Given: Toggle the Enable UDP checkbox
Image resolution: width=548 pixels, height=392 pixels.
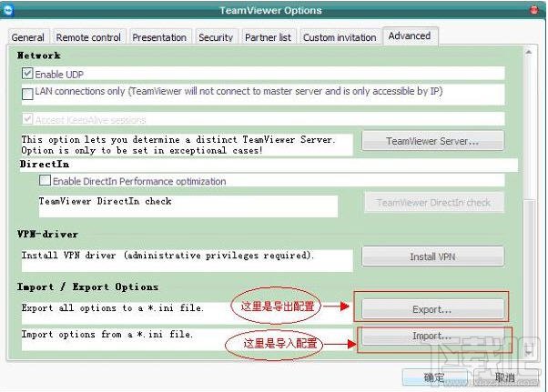Looking at the screenshot, I should [x=27, y=74].
